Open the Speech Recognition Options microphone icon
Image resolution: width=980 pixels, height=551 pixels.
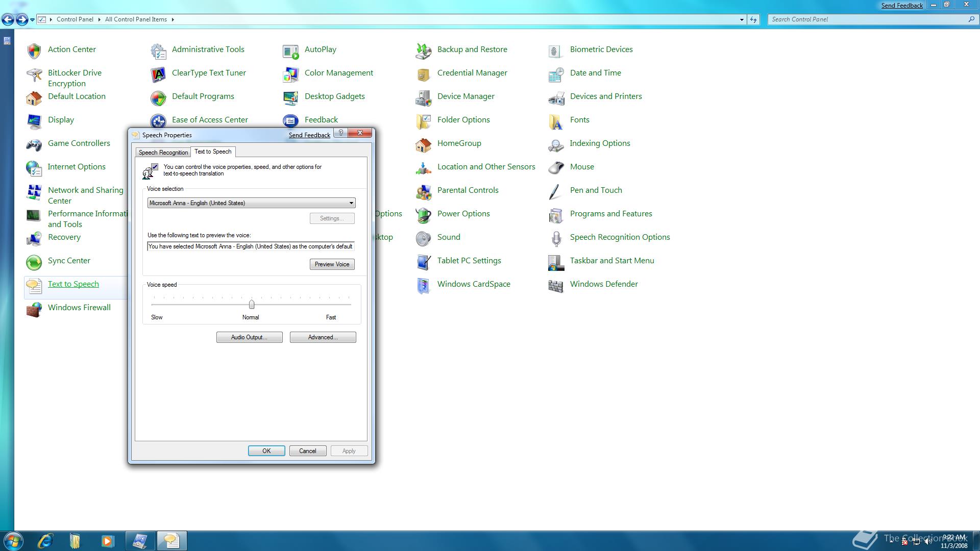[x=556, y=239]
